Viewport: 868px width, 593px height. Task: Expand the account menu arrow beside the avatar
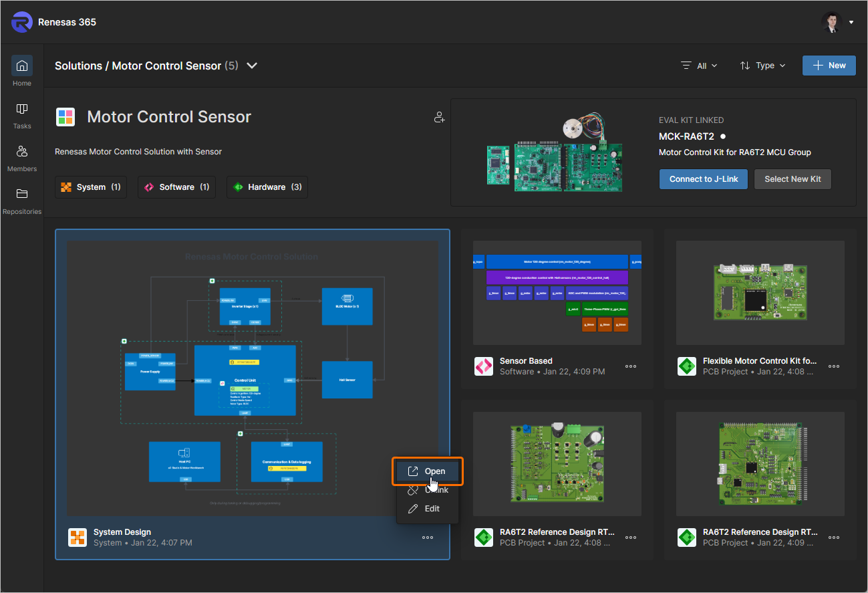click(851, 22)
